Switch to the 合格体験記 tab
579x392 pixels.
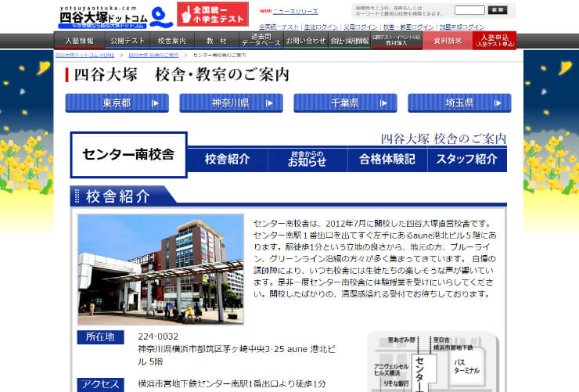(387, 160)
